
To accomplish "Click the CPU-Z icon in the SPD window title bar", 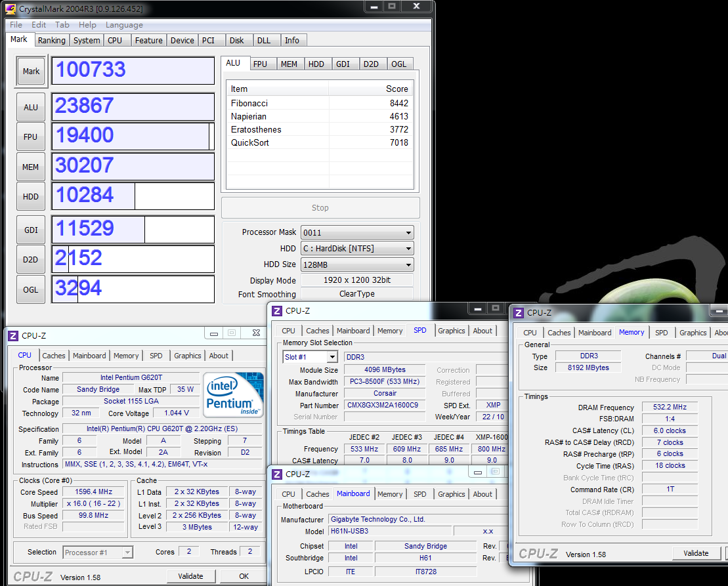I will pyautogui.click(x=277, y=311).
